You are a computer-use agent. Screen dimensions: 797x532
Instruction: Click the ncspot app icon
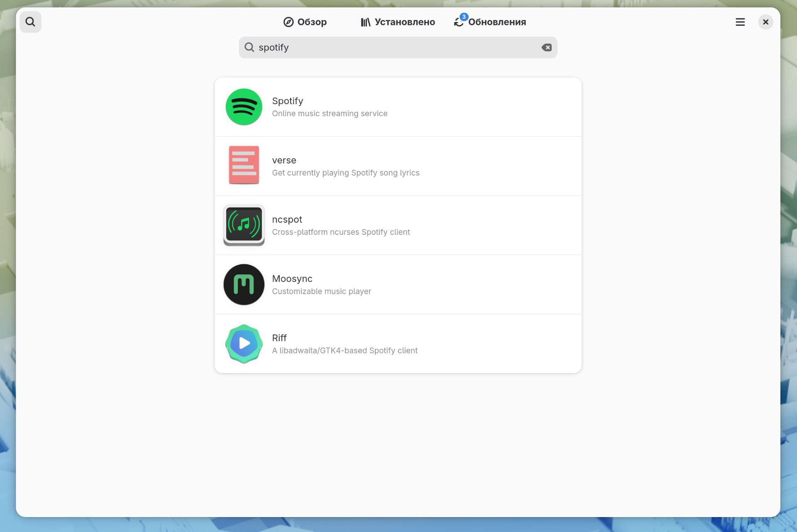click(244, 225)
